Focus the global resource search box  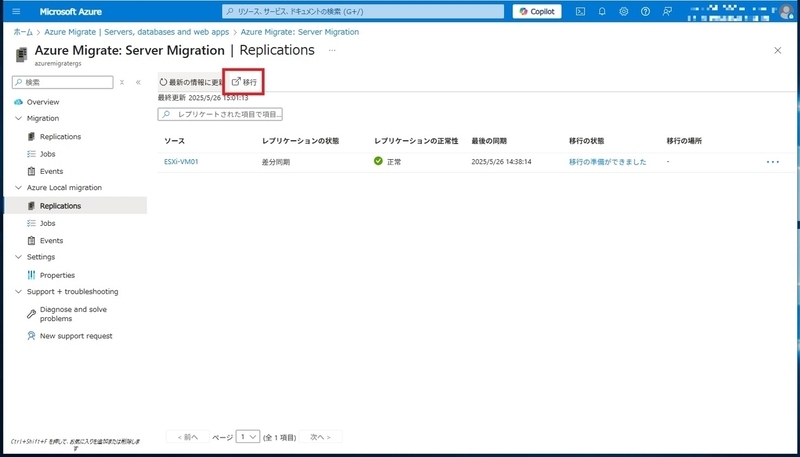click(363, 11)
